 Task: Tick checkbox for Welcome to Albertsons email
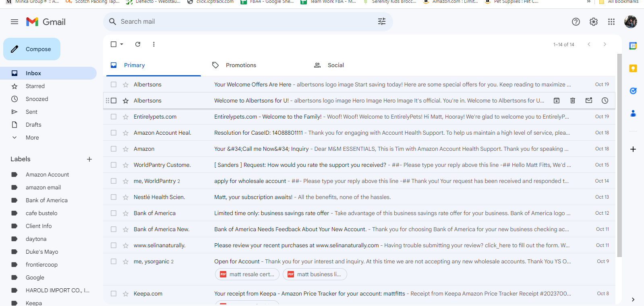pyautogui.click(x=114, y=101)
